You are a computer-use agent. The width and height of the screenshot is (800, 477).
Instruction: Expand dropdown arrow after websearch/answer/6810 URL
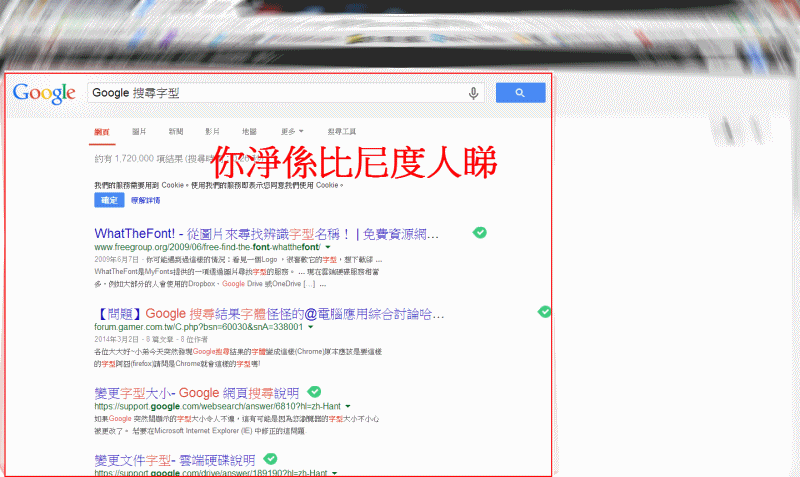point(348,407)
